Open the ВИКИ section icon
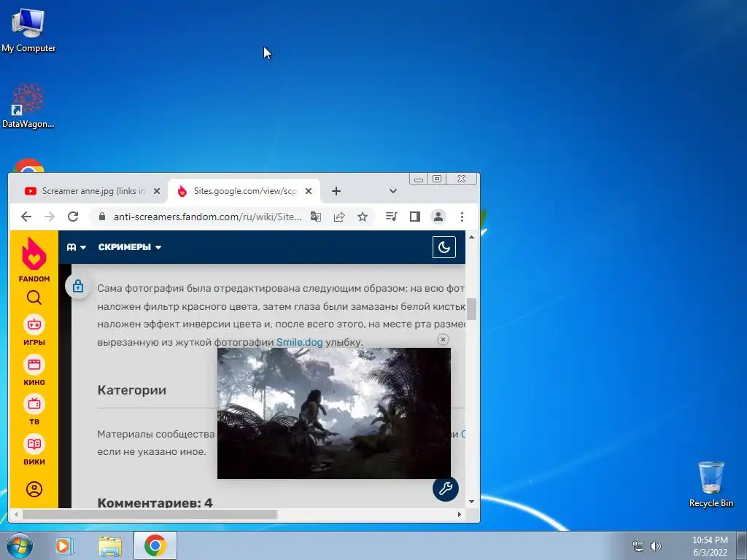This screenshot has height=560, width=747. [x=34, y=449]
